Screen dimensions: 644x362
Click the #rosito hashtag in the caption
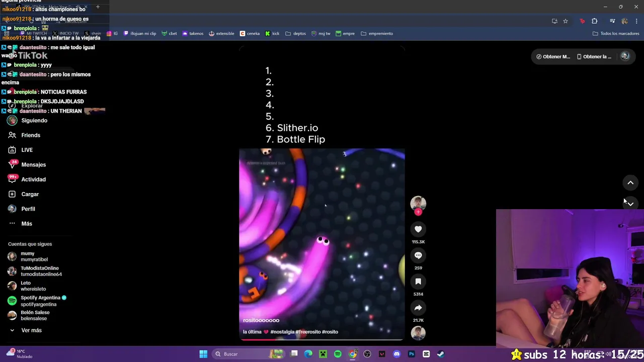click(330, 332)
